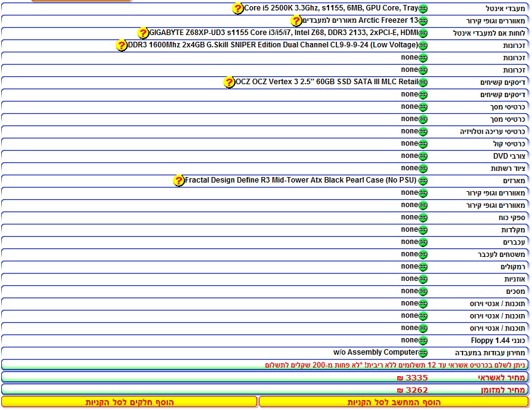
Task: Open the מסכים monitor selection green button
Action: 423,291
